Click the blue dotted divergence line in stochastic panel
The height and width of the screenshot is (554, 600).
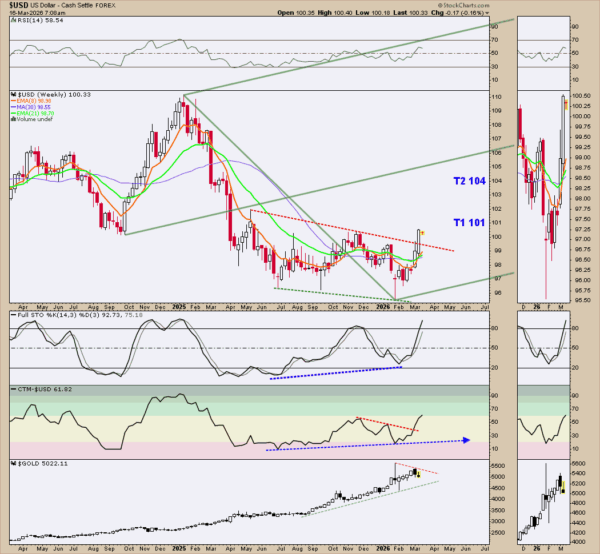pyautogui.click(x=335, y=372)
